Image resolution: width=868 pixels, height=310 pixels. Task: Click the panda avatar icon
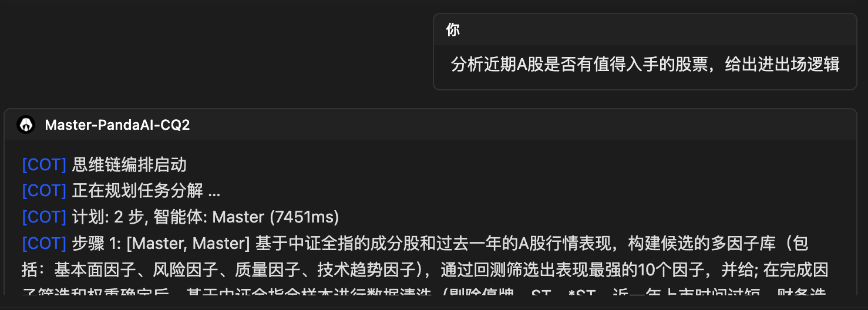pyautogui.click(x=26, y=124)
